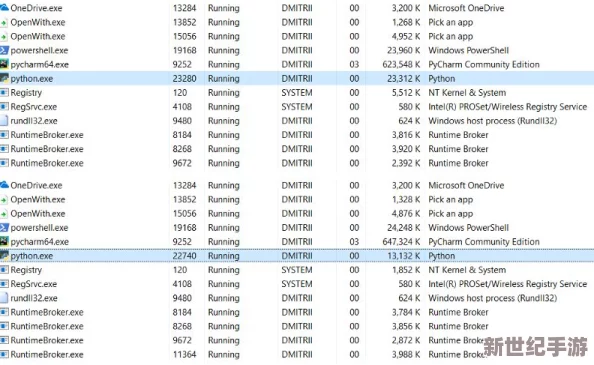Click the OpenWith icon in the 1,328 K row
This screenshot has width=594, height=365.
click(x=4, y=200)
